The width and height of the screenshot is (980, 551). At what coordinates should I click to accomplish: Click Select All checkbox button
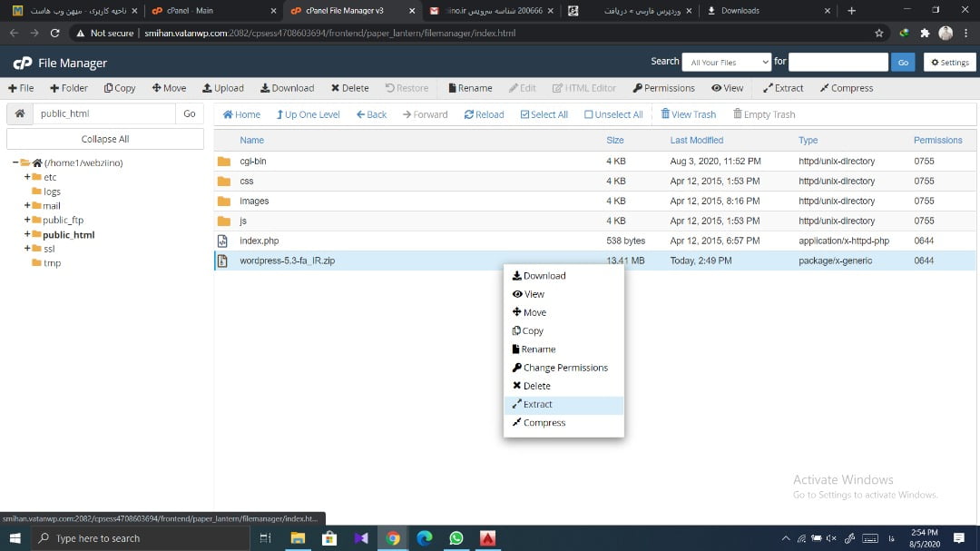pyautogui.click(x=544, y=114)
